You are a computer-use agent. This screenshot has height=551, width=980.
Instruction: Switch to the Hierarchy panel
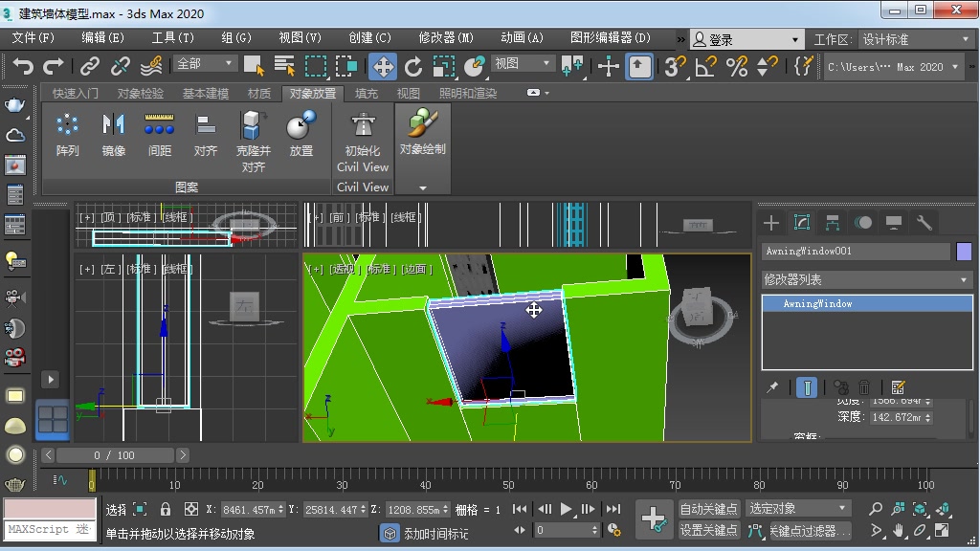coord(832,222)
